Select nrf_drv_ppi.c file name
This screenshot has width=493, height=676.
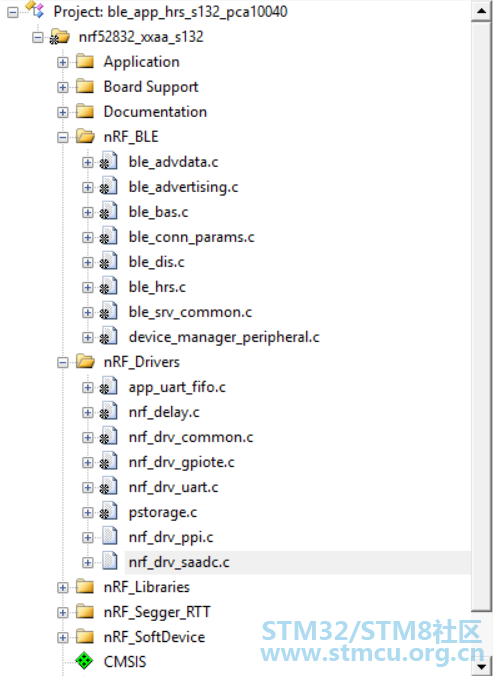pyautogui.click(x=171, y=537)
